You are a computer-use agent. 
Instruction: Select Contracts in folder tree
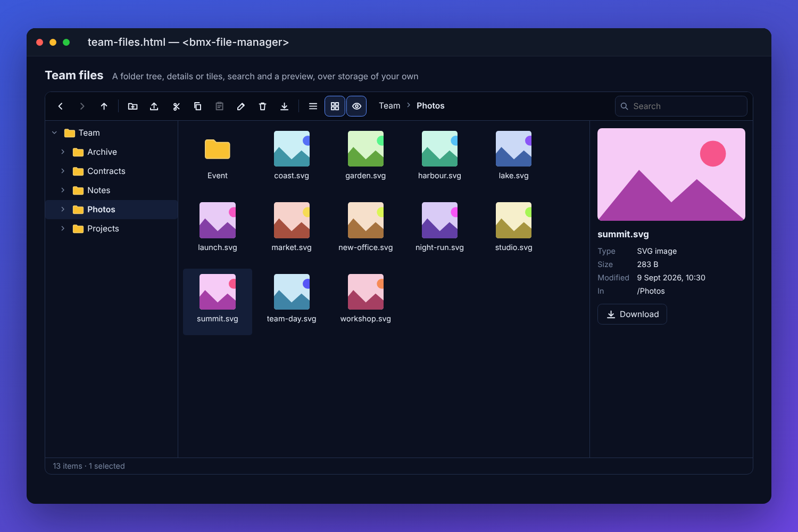pos(112,171)
